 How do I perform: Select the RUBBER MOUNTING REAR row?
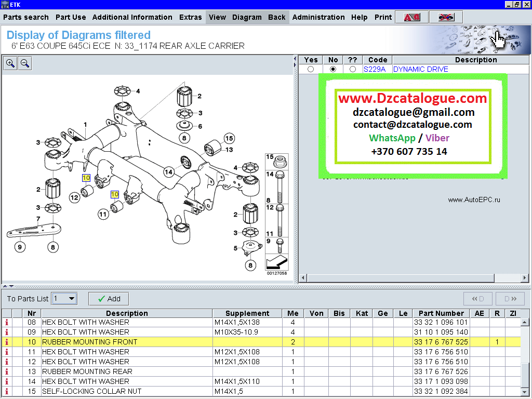tap(261, 371)
